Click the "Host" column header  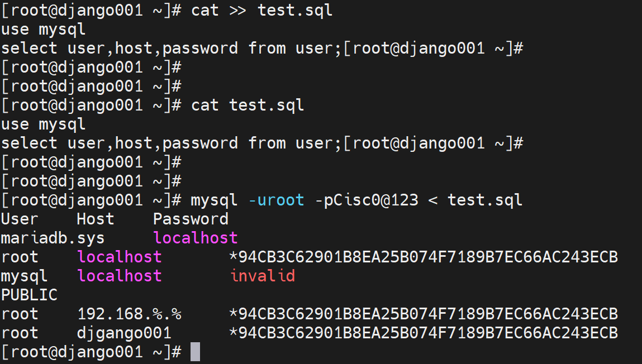[95, 219]
